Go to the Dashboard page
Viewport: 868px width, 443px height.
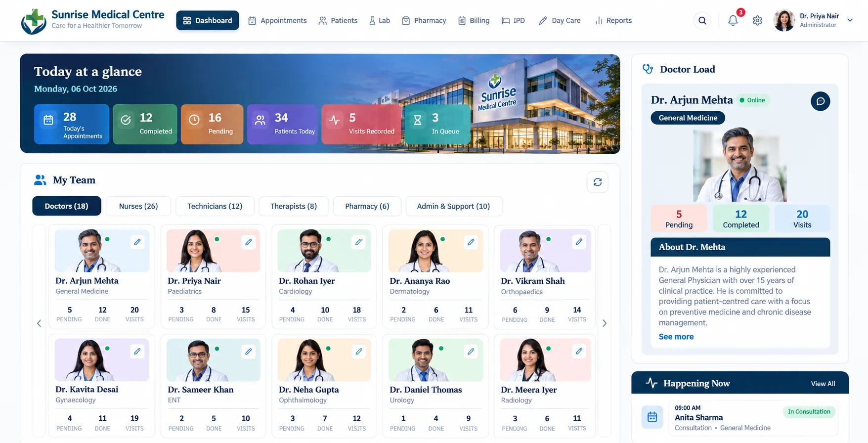[x=208, y=21]
